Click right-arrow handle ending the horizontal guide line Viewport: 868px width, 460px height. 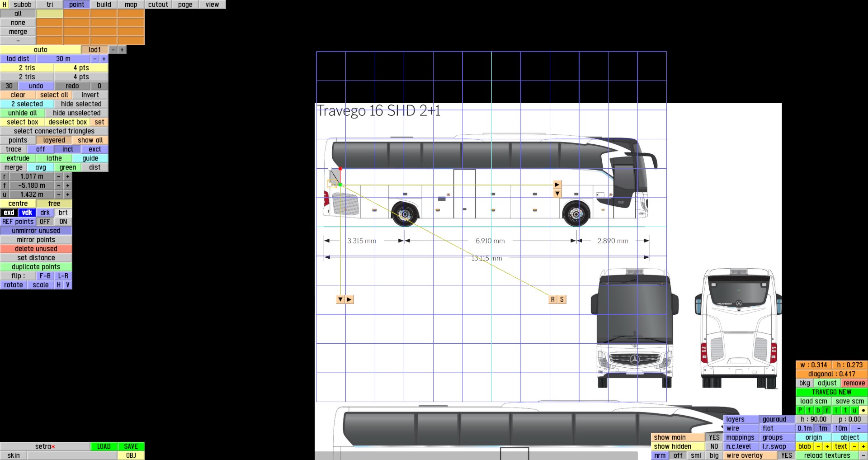(x=557, y=185)
